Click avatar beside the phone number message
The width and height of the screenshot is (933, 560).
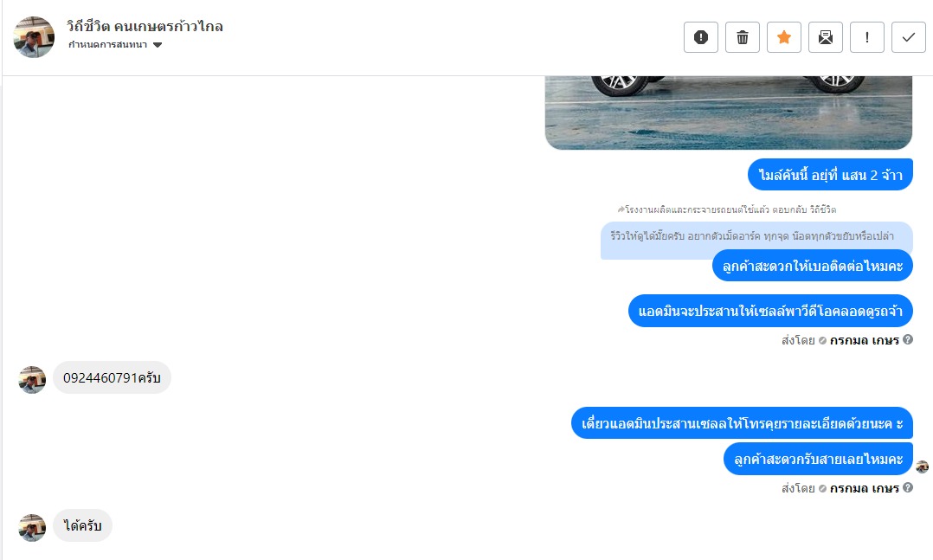pyautogui.click(x=32, y=380)
